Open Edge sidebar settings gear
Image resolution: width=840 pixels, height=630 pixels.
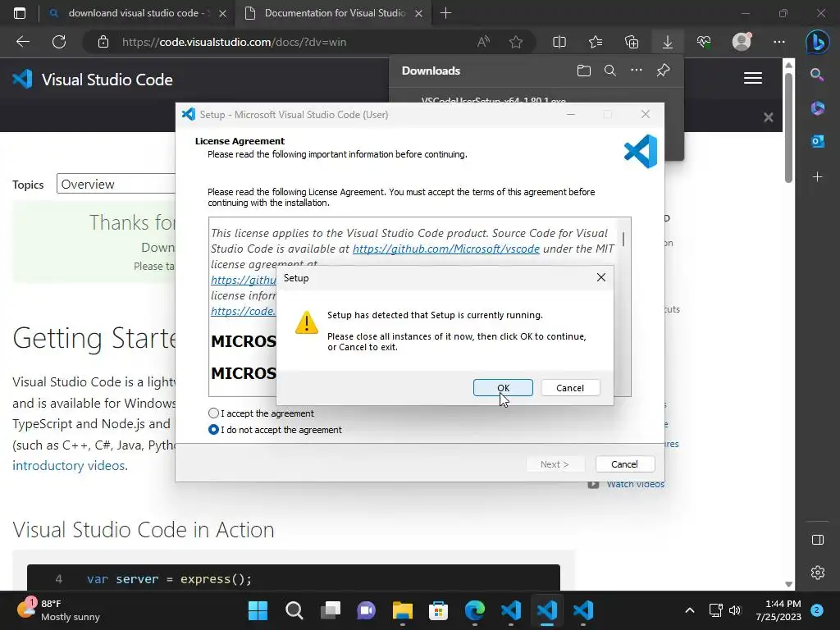(x=818, y=572)
